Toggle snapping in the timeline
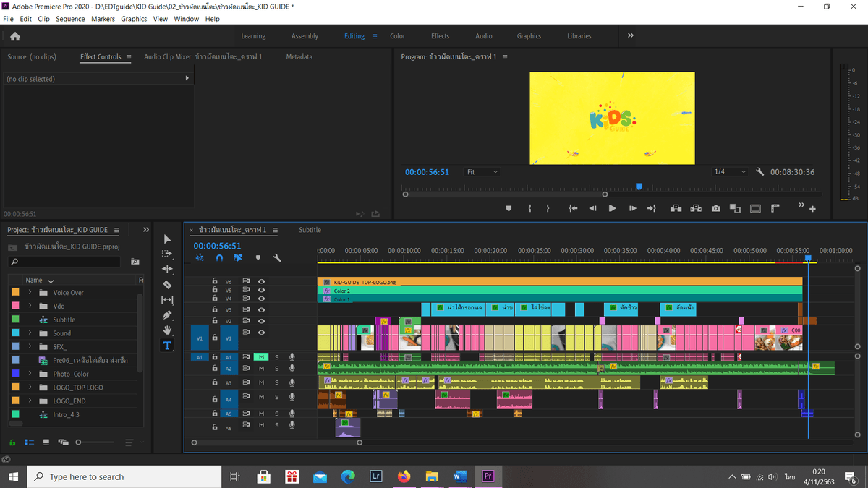Screen dimensions: 868x488 [x=219, y=257]
